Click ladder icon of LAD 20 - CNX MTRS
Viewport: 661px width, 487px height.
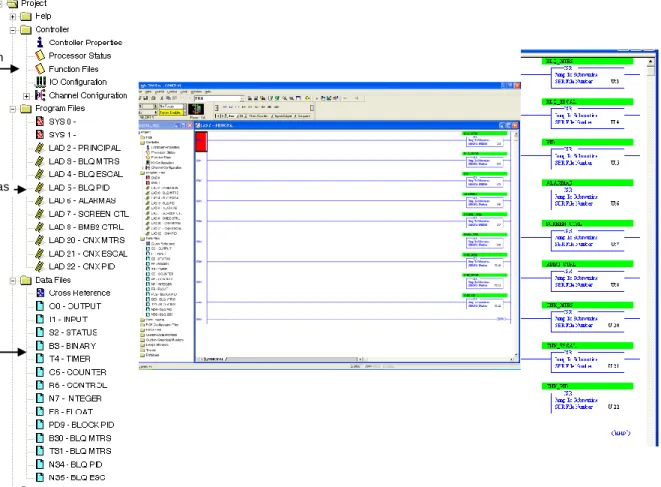[x=40, y=240]
